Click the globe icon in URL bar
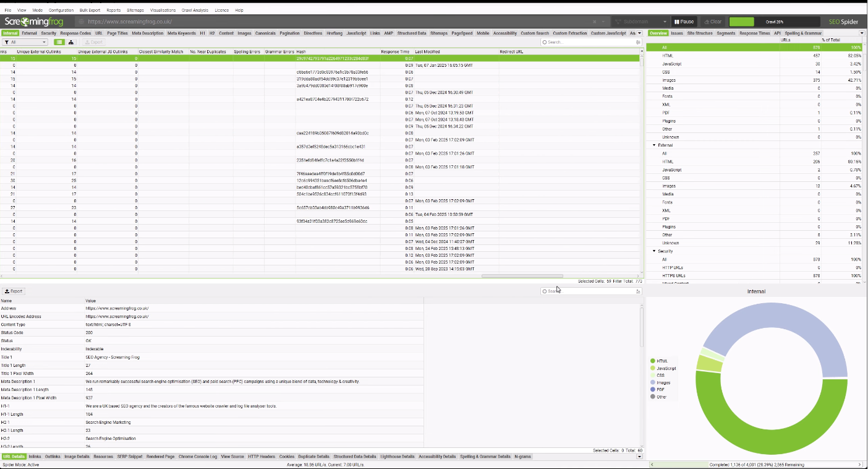This screenshot has height=469, width=868. 80,22
